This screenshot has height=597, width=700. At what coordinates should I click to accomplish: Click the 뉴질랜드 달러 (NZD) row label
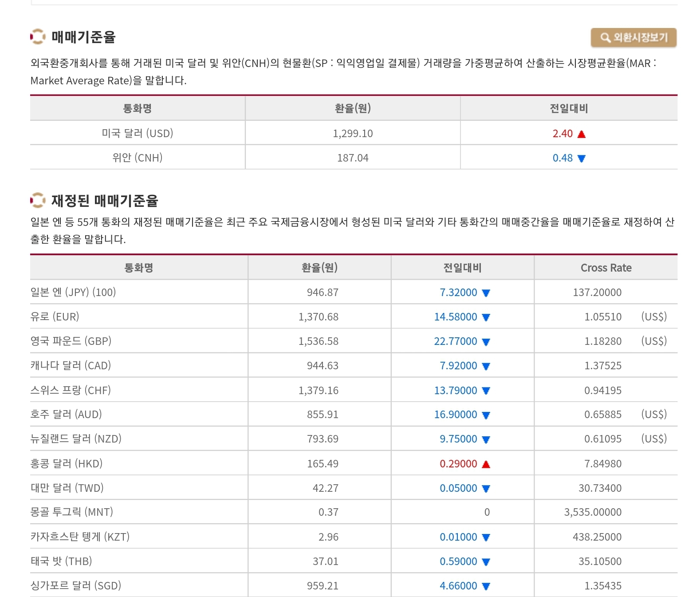76,439
